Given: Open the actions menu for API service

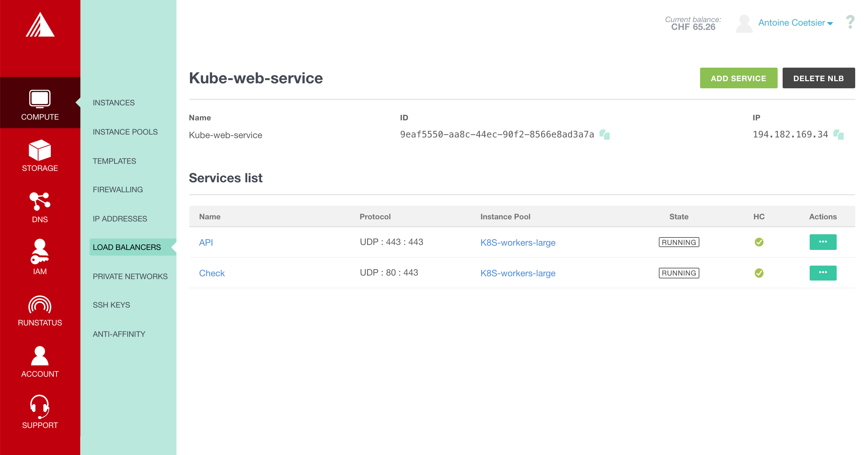Looking at the screenshot, I should tap(823, 242).
